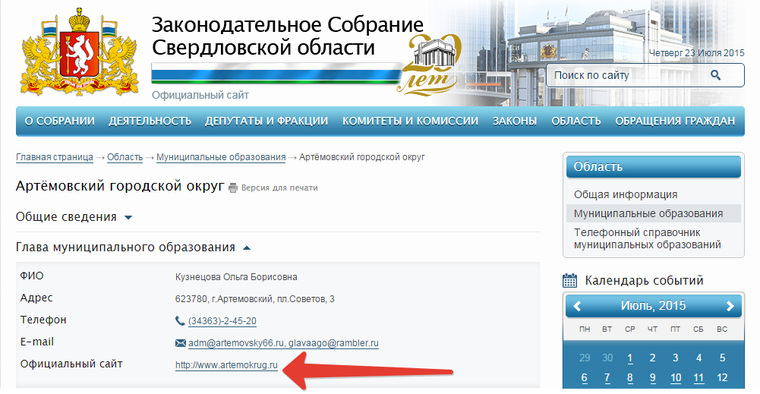Open the Обращения граждан menu

(675, 121)
